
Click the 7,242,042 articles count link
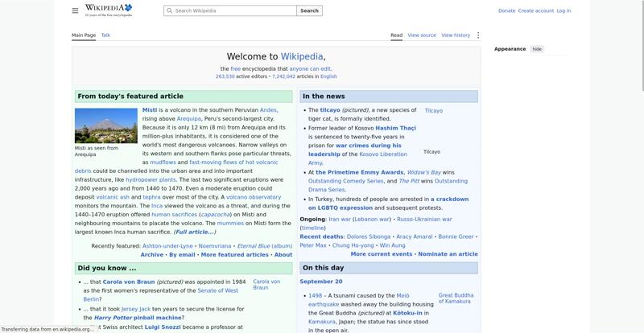click(x=283, y=76)
